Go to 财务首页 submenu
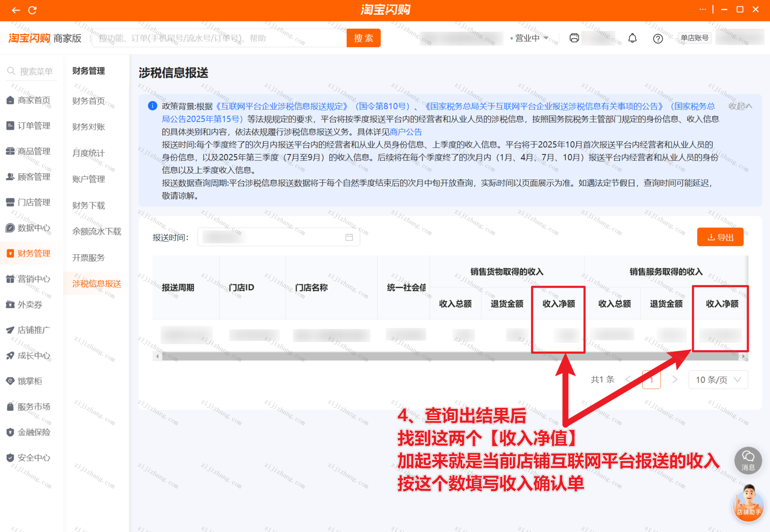 tap(89, 101)
